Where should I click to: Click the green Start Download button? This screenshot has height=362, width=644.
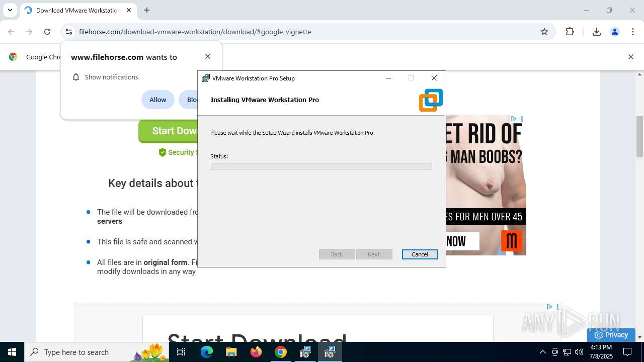coord(168,131)
